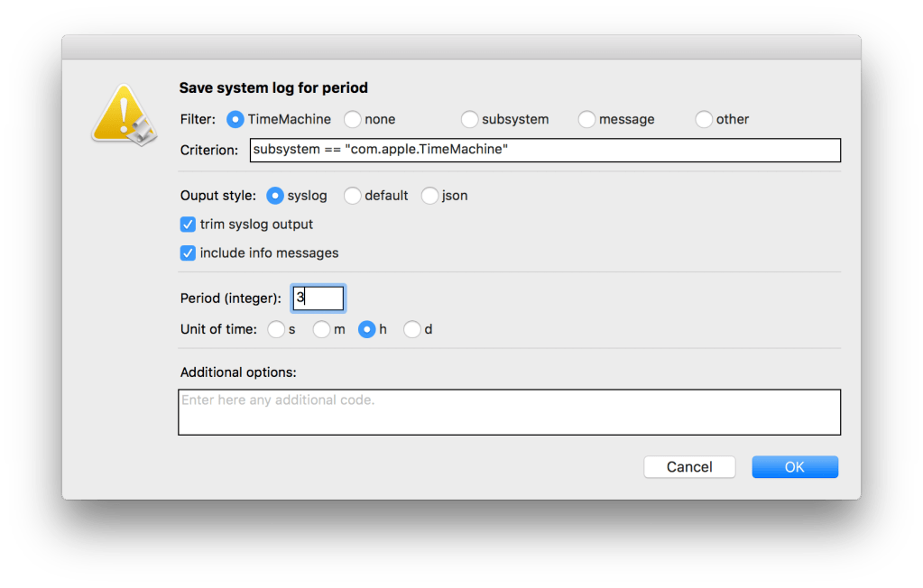The height and width of the screenshot is (588, 923).
Task: Select the 'other' filter radio button
Action: tap(704, 119)
